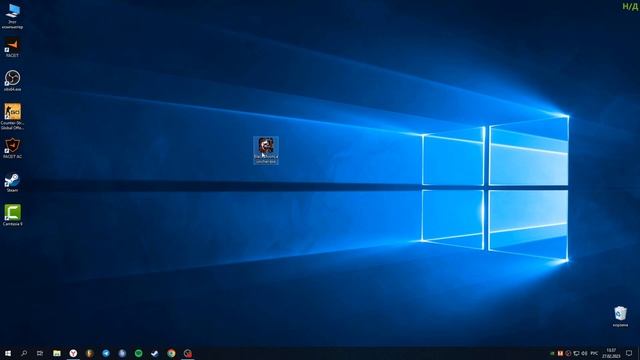Select the FACEIT AC desktop shortcut
The image size is (640, 360).
pyautogui.click(x=12, y=148)
